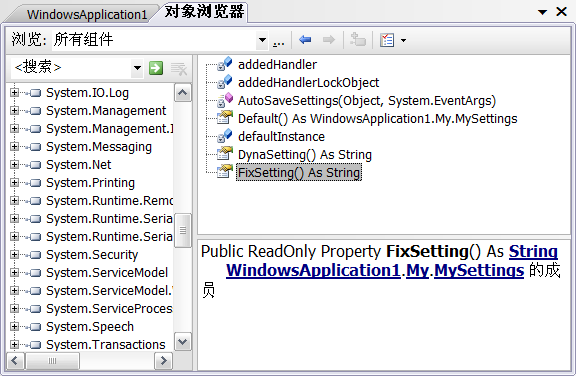576x376 pixels.
Task: Select the 对象浏览器 tab
Action: (204, 11)
